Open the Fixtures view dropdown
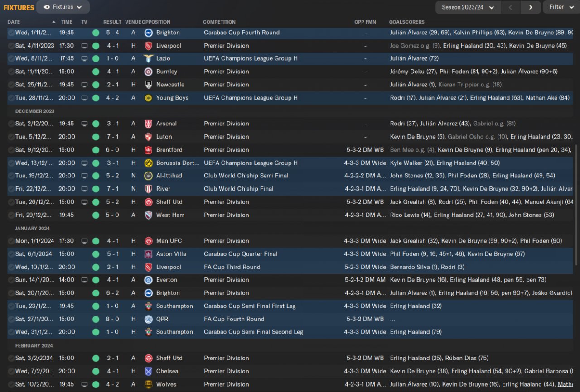The height and width of the screenshot is (392, 580). [63, 7]
